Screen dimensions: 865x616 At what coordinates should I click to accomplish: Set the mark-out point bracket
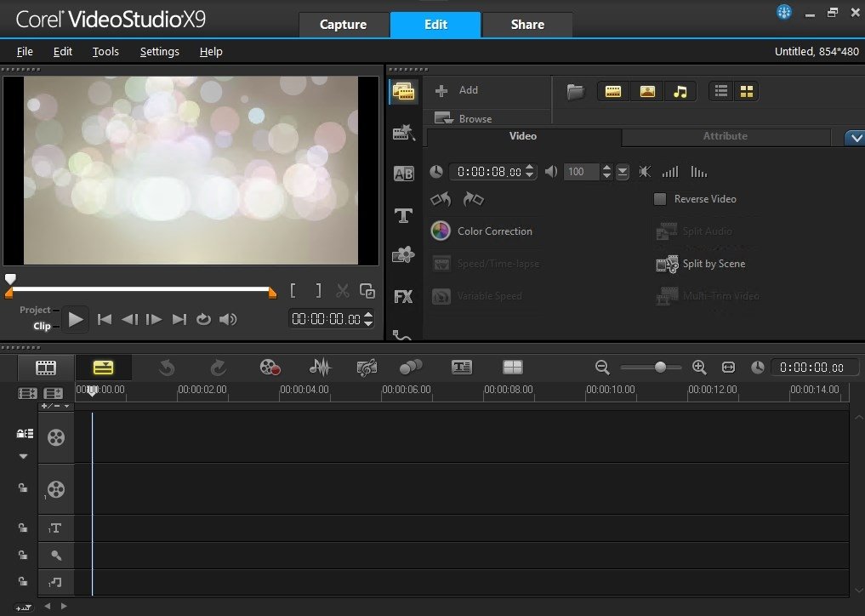tap(318, 290)
